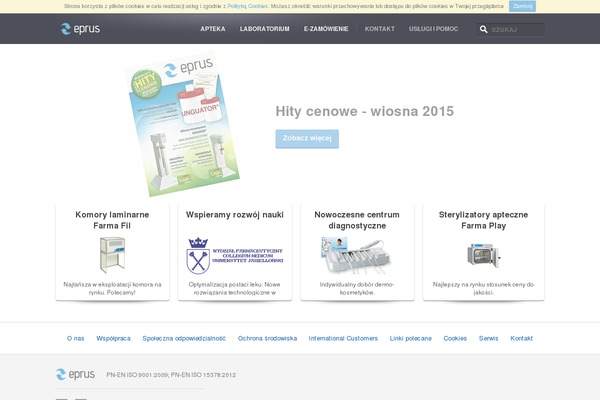Open the Wspieramy rozwój nauki card title
Viewport: 600px width, 400px height.
(235, 215)
